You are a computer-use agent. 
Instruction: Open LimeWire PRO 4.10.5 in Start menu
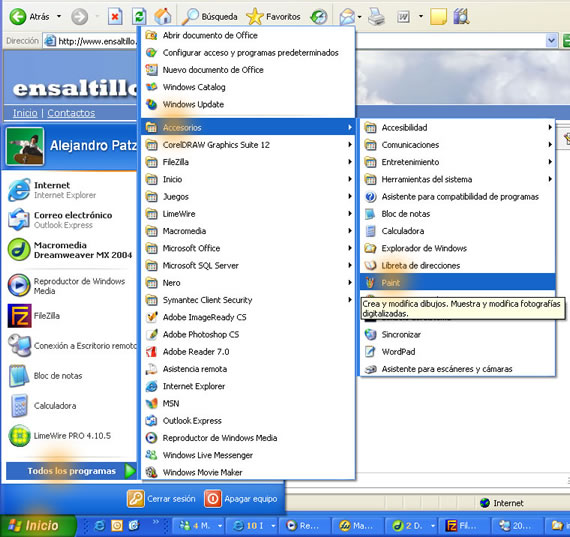pos(71,436)
